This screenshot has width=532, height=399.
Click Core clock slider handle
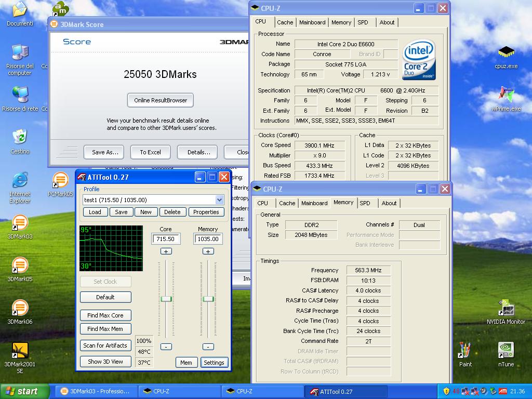(x=166, y=299)
